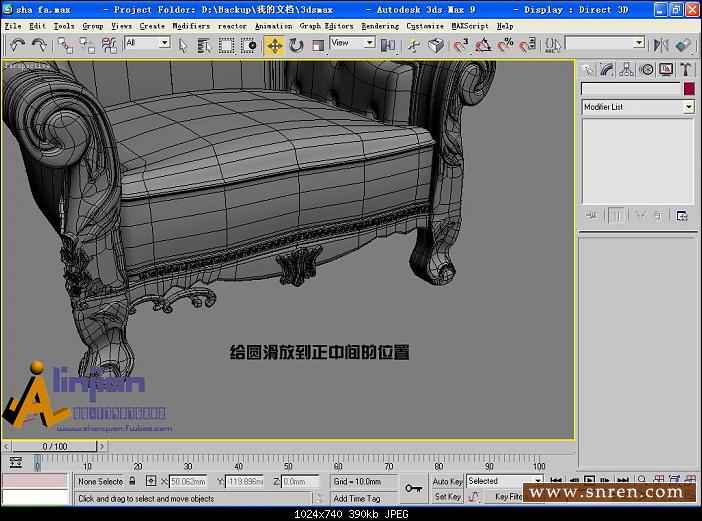The height and width of the screenshot is (521, 702).
Task: Open the Select by Name list
Action: 204,45
